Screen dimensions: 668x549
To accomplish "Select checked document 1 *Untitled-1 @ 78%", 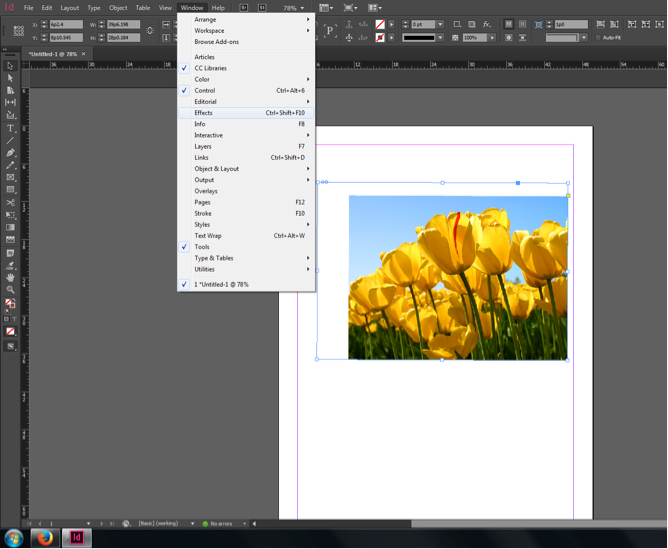I will [x=246, y=284].
